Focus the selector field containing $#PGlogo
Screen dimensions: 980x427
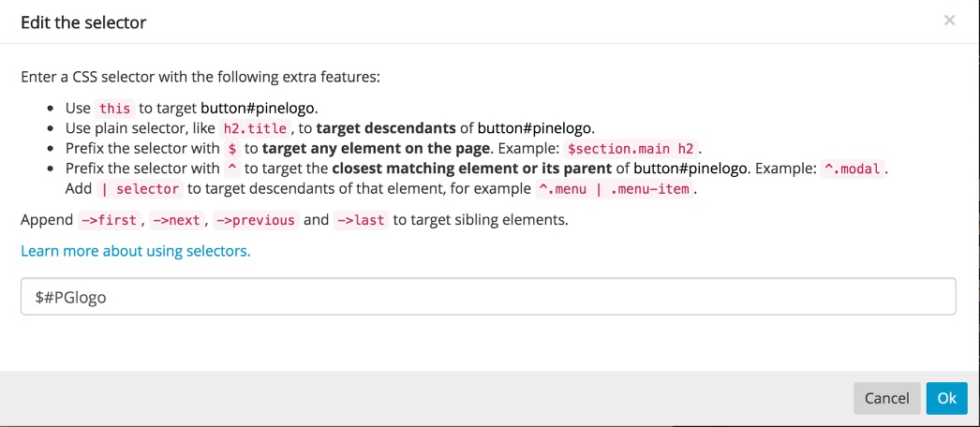488,297
